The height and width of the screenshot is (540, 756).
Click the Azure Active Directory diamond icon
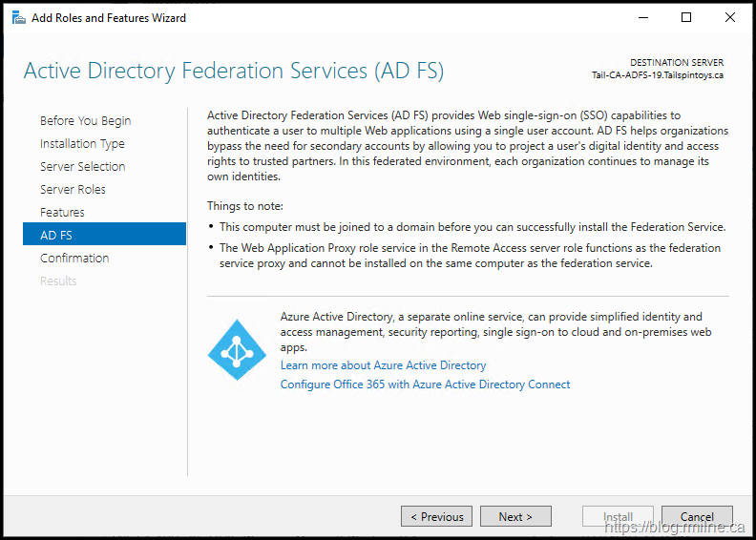click(237, 349)
